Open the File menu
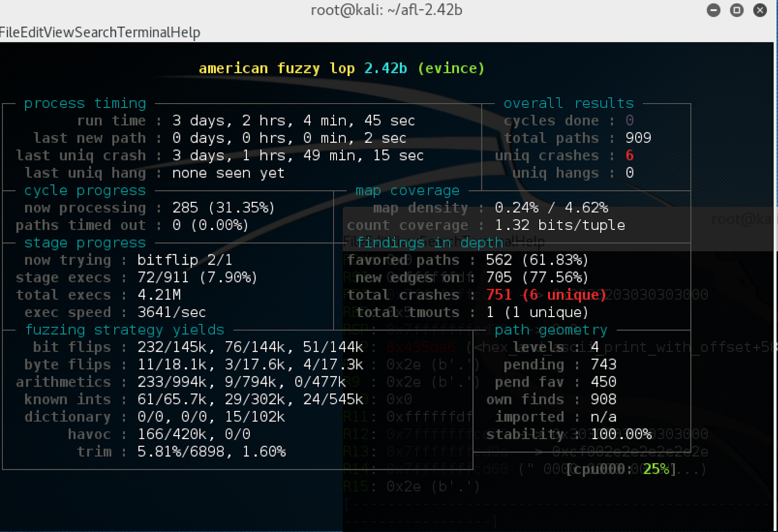Screen dimensions: 778x532 [10, 32]
